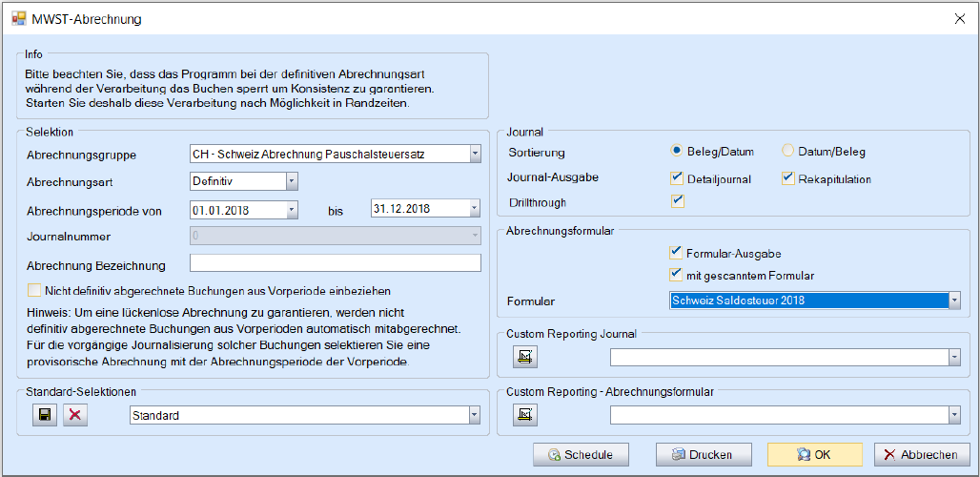Viewport: 980px width, 477px height.
Task: Click the Abrechnung Bezeichnung input field
Action: point(335,263)
